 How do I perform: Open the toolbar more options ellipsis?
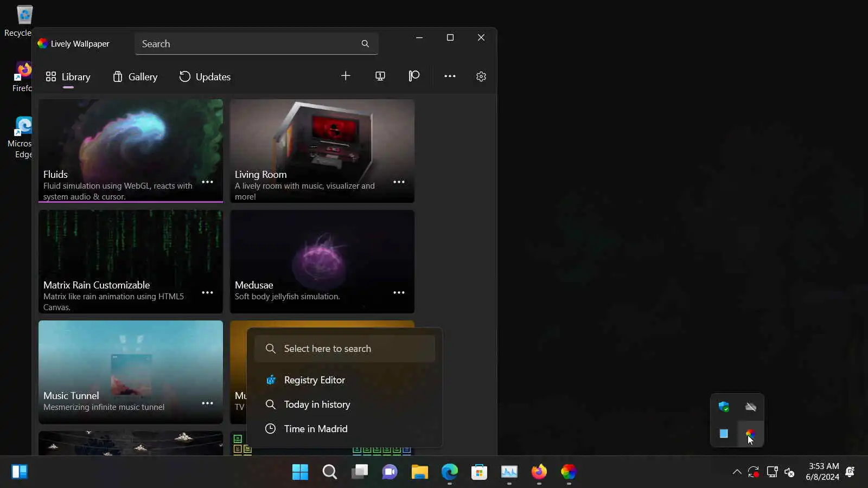450,76
